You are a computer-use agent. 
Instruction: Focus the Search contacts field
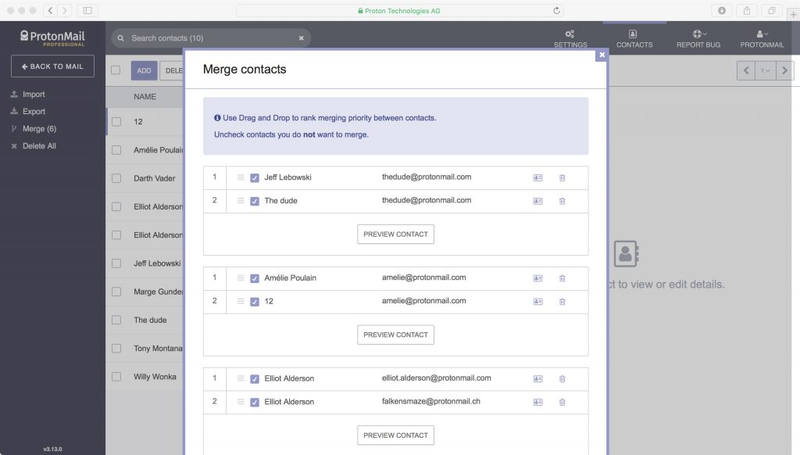(x=212, y=38)
